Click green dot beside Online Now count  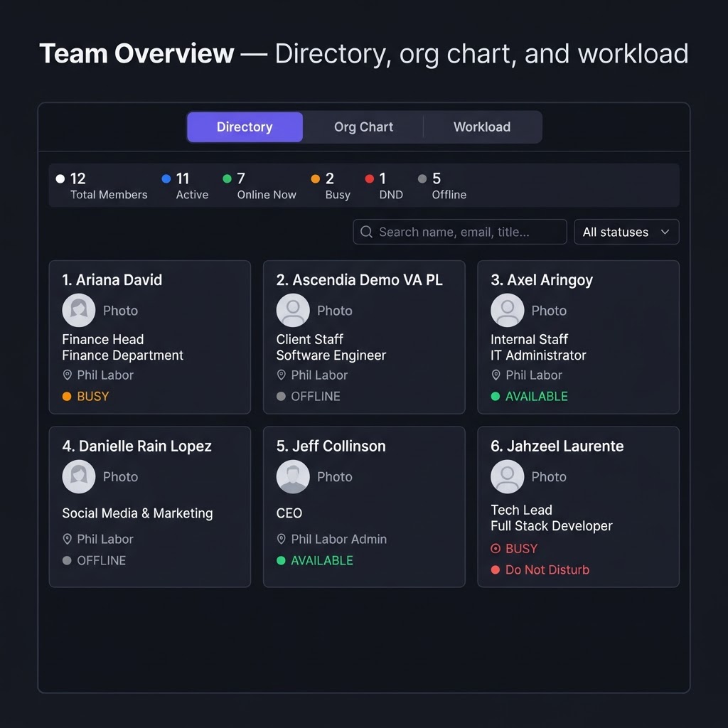pos(227,178)
